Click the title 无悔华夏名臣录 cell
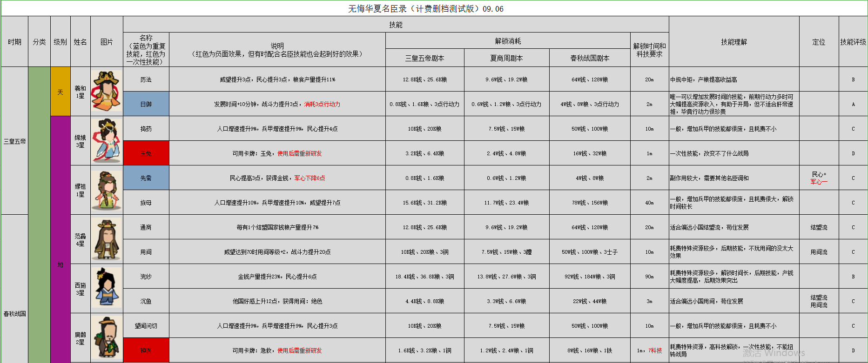This screenshot has height=363, width=868. coord(434,8)
